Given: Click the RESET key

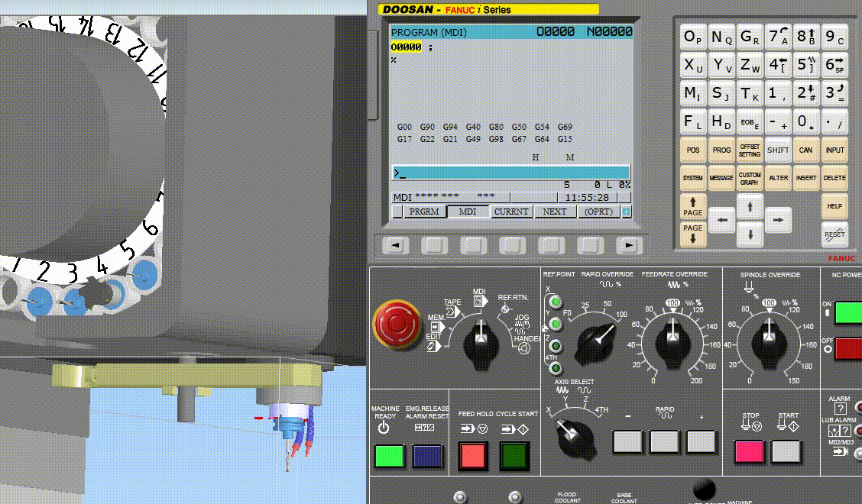Looking at the screenshot, I should (x=834, y=234).
